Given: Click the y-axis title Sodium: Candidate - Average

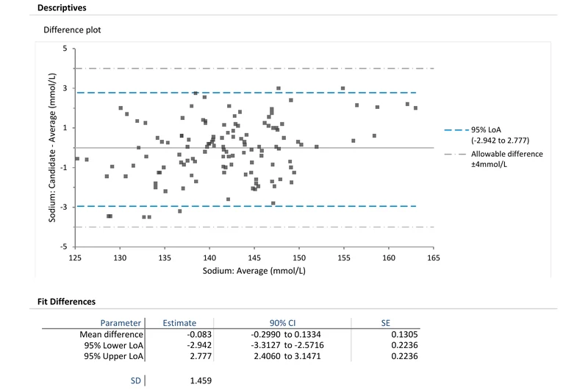Looking at the screenshot, I should point(52,147).
